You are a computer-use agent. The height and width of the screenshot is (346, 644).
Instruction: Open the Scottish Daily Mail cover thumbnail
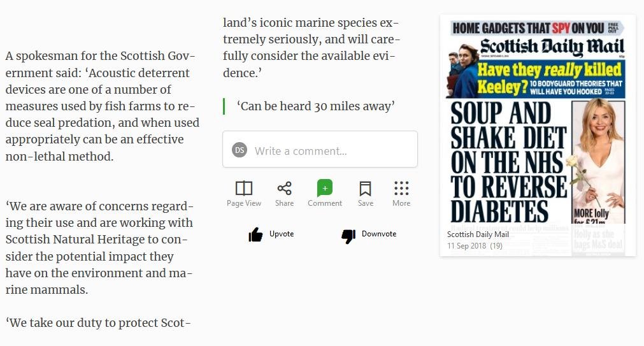(538, 135)
